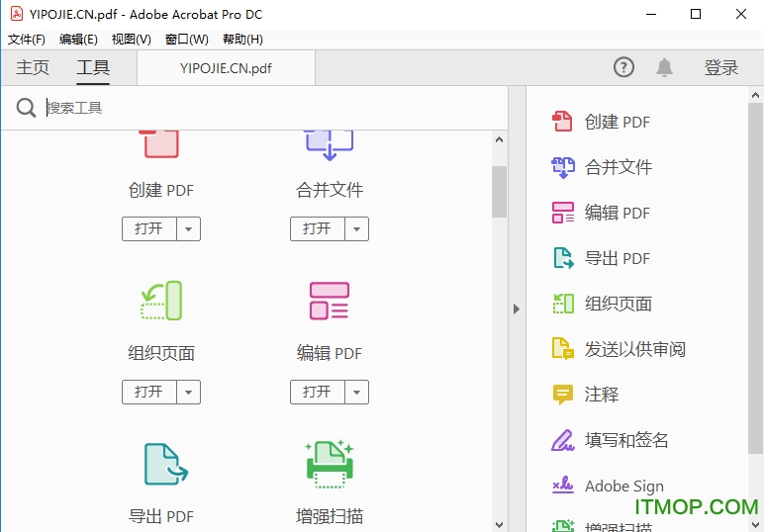The width and height of the screenshot is (764, 532).
Task: Click the 发送以供审阅 label in sidebar
Action: pos(635,349)
